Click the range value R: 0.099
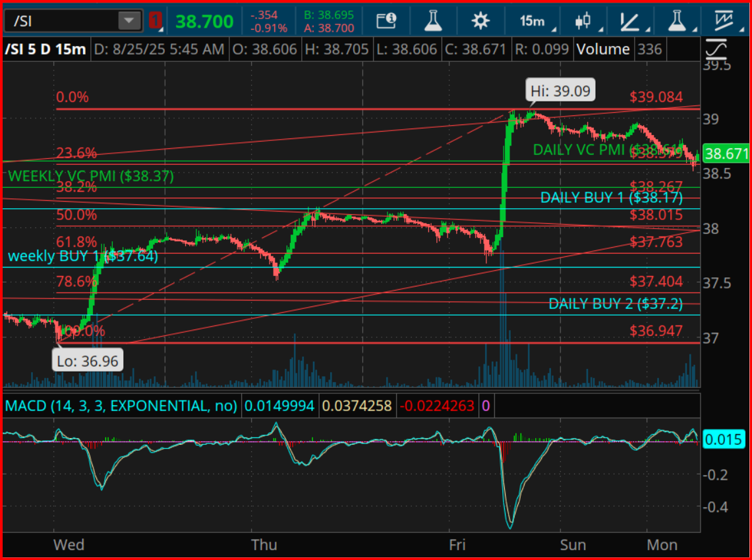 click(x=542, y=49)
